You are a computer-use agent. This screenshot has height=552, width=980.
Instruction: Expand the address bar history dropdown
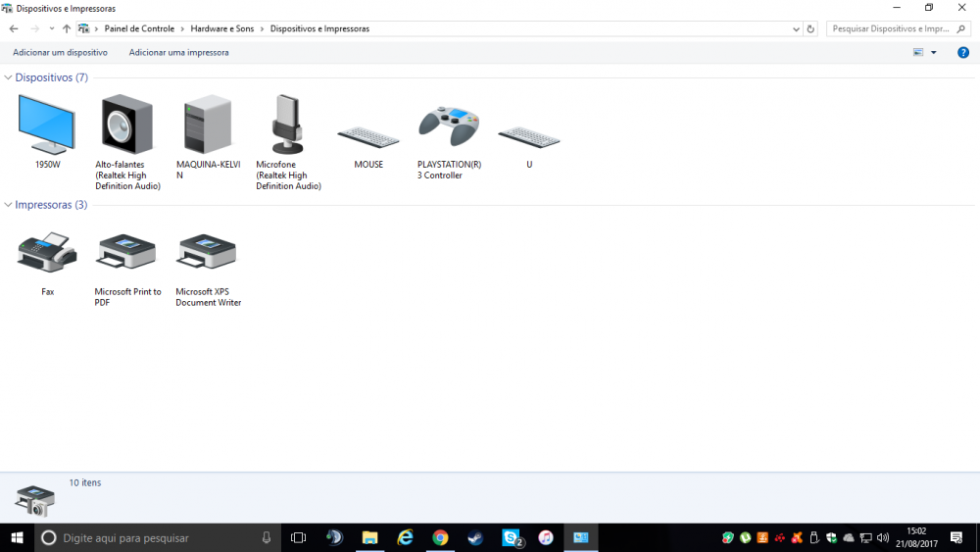pos(796,29)
